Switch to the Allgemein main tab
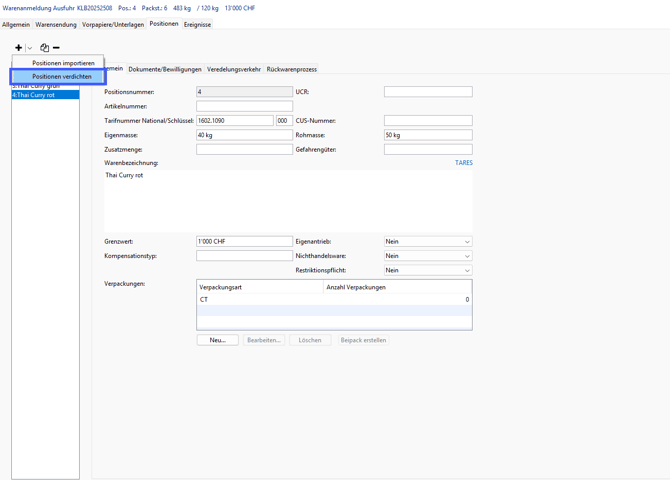The height and width of the screenshot is (480, 670). [x=16, y=24]
